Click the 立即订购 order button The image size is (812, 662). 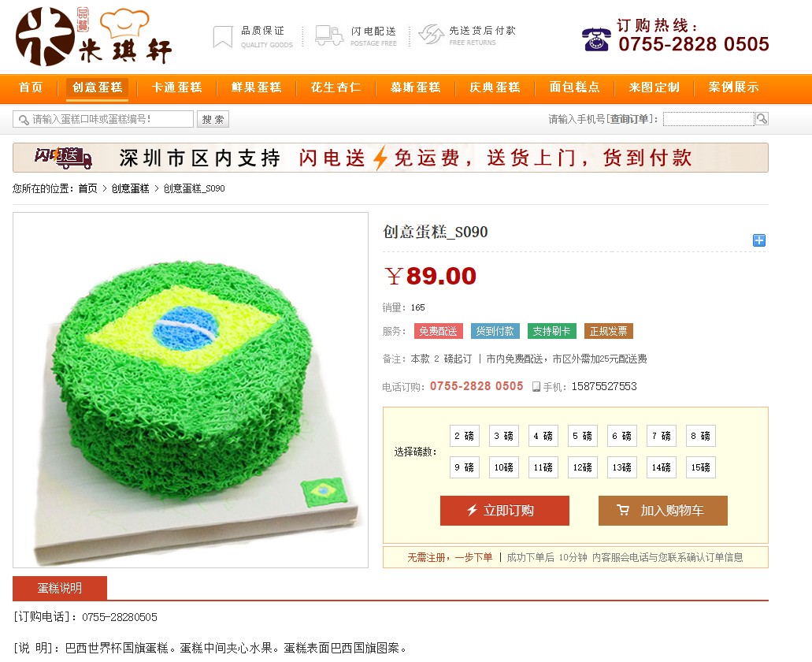click(505, 511)
